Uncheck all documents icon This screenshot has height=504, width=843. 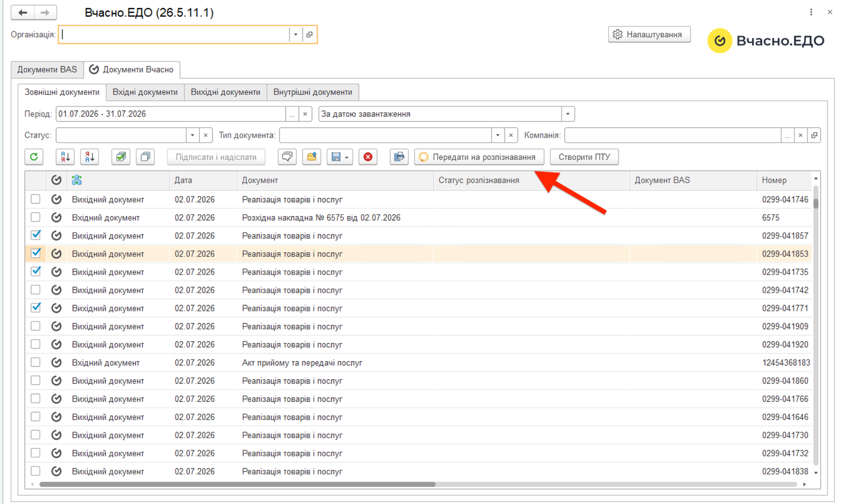146,157
